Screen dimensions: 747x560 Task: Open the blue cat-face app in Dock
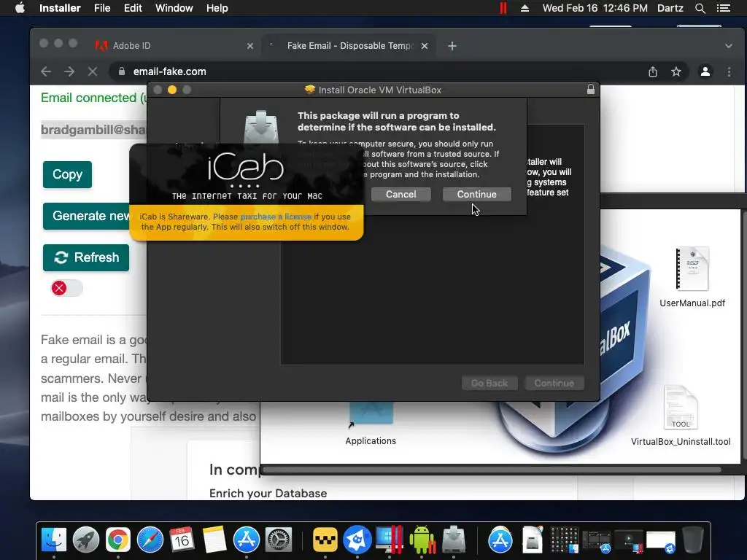(357, 540)
